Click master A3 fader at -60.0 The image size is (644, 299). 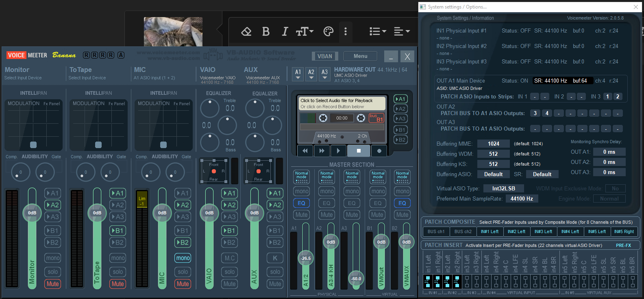pos(356,279)
